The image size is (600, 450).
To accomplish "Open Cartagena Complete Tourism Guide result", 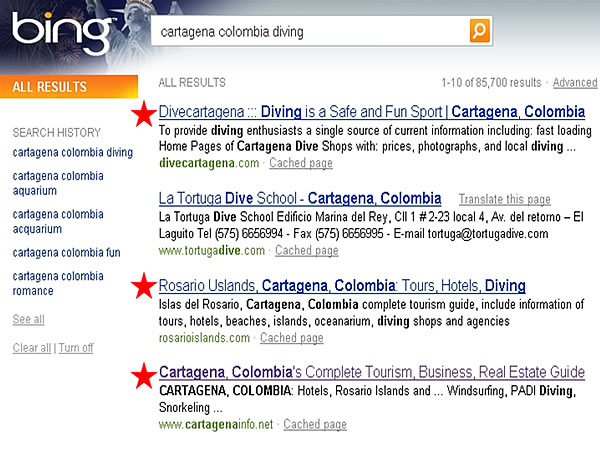I will [x=371, y=372].
